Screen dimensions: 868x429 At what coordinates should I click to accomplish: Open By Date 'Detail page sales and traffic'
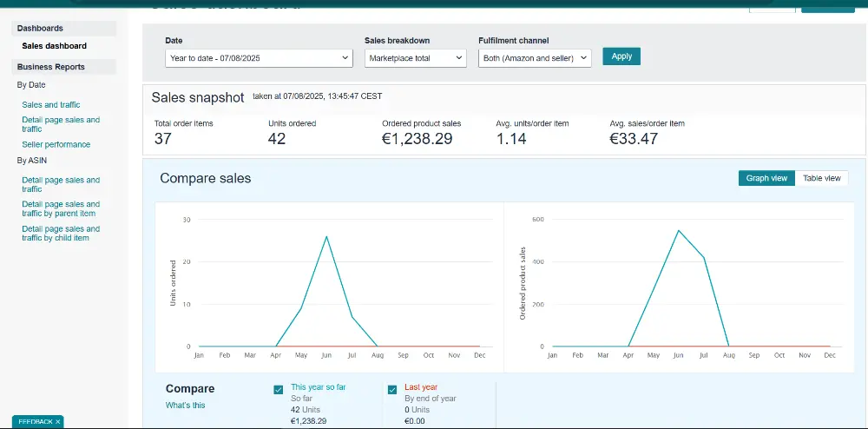[61, 124]
